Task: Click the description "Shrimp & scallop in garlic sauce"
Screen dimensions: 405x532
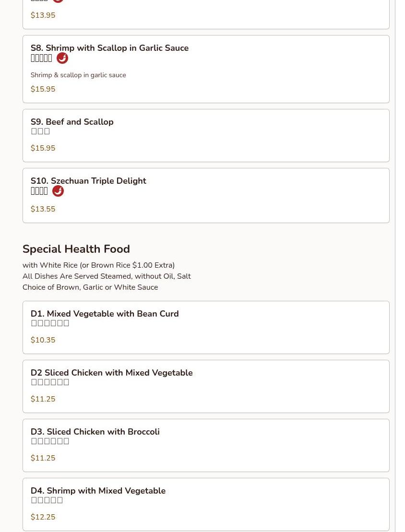Action: click(x=78, y=75)
